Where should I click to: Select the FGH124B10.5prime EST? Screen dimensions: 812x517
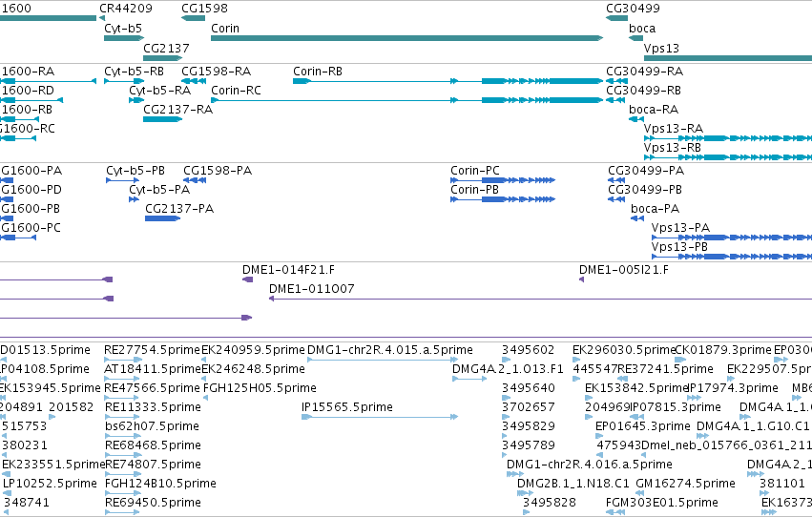[x=122, y=493]
